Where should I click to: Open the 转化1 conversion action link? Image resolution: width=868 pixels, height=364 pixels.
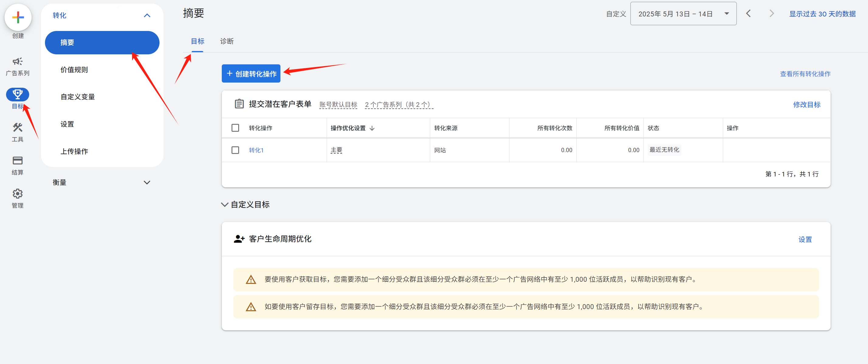[x=256, y=150]
